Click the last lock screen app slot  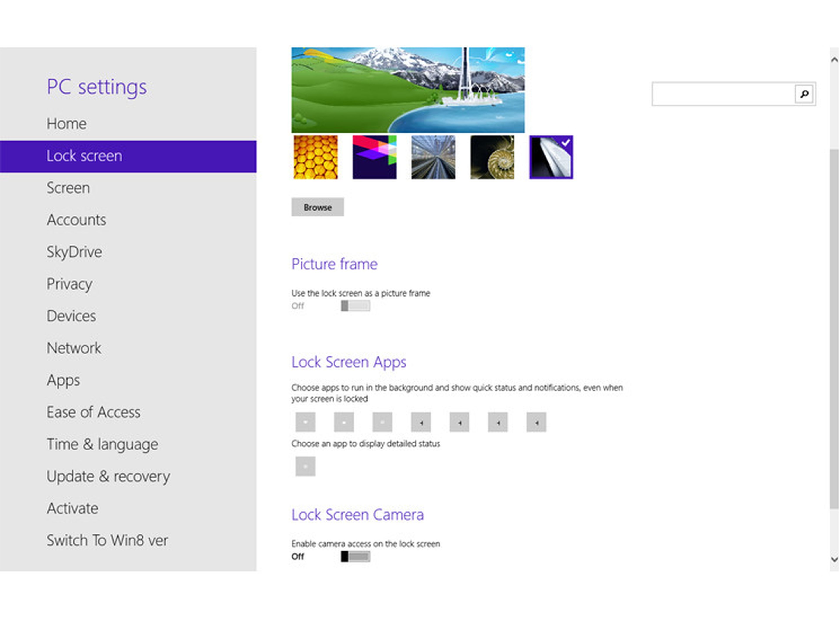click(x=536, y=422)
